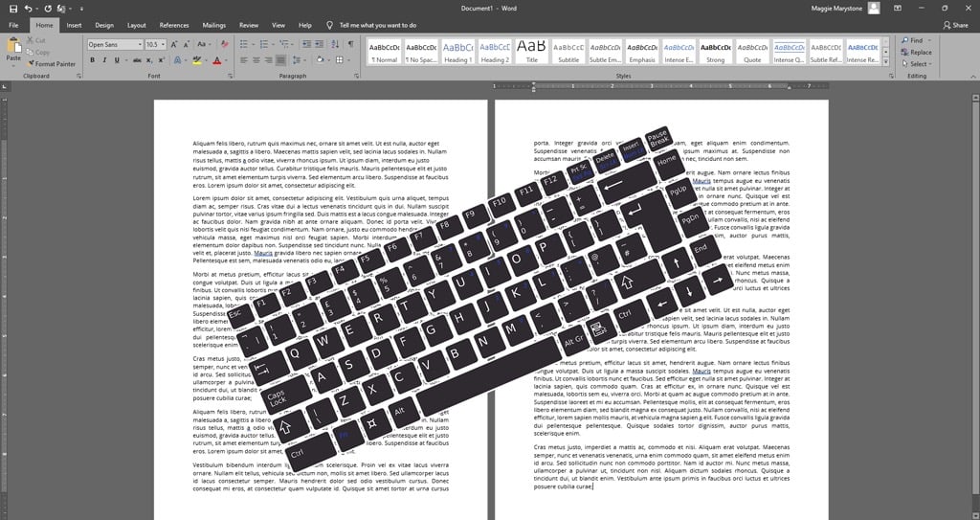Viewport: 980px width, 520px height.
Task: Click the Cut command
Action: 36,40
